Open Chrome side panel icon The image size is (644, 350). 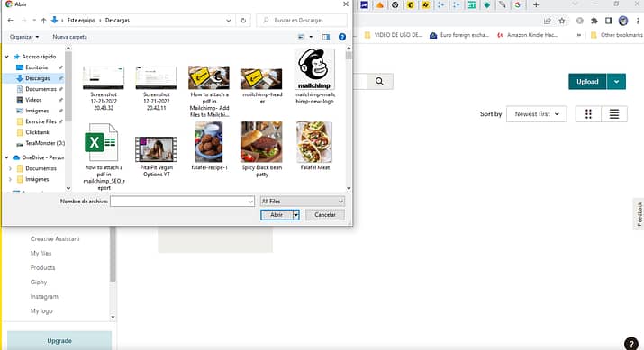click(609, 21)
